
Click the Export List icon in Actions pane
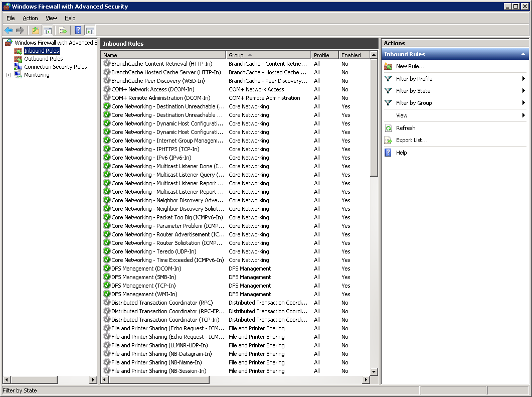[x=388, y=140]
